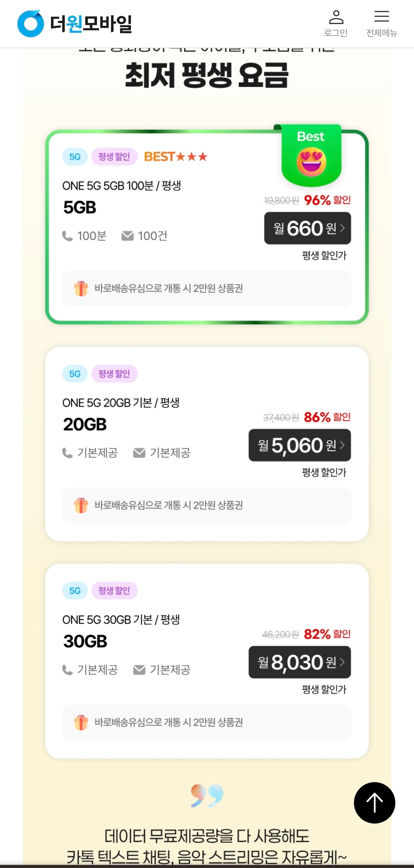Screen dimensions: 414x868
Task: Open the ONE 5G 30GB 기본 plan title
Action: click(x=121, y=620)
